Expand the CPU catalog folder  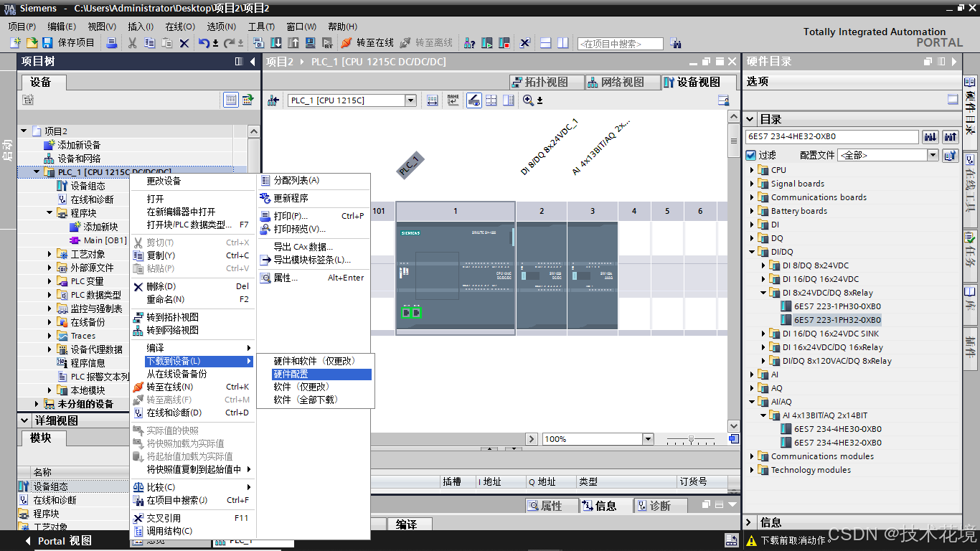(x=753, y=170)
